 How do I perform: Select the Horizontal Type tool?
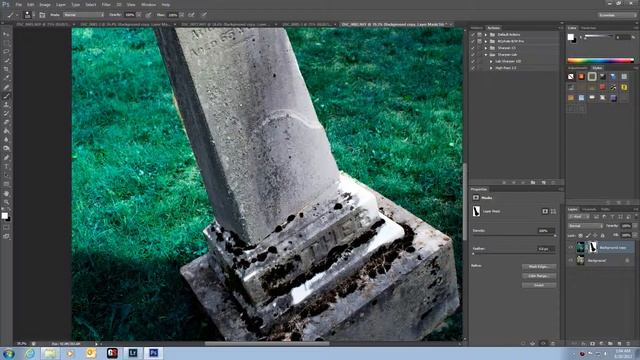click(x=6, y=167)
